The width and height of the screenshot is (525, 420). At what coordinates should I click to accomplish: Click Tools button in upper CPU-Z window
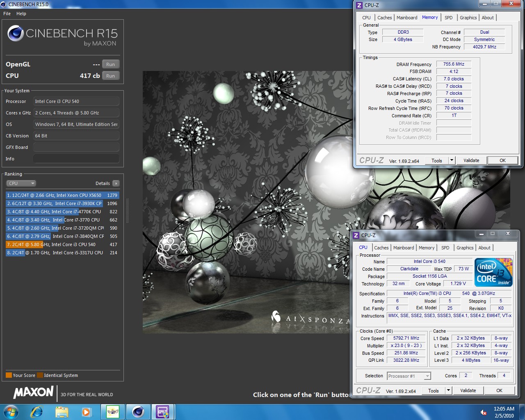[x=437, y=160]
